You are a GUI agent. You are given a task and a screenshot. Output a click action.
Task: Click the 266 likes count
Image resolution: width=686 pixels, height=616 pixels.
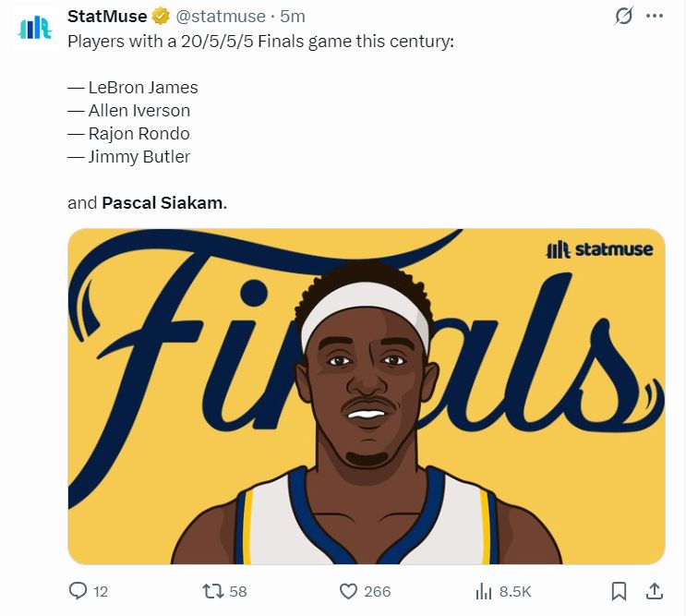[377, 591]
